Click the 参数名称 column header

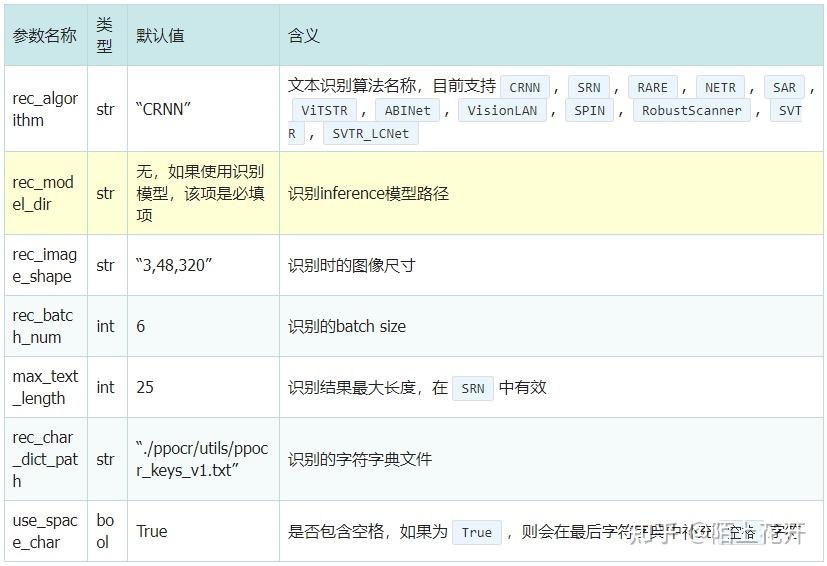(45, 35)
